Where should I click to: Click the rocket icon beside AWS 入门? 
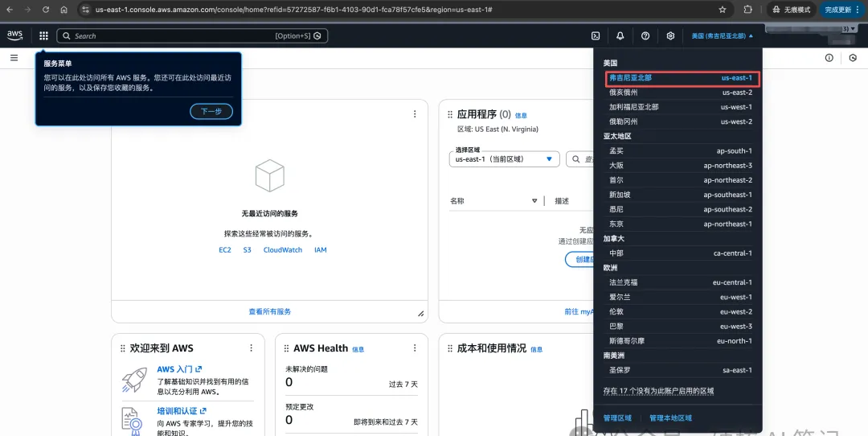[134, 380]
